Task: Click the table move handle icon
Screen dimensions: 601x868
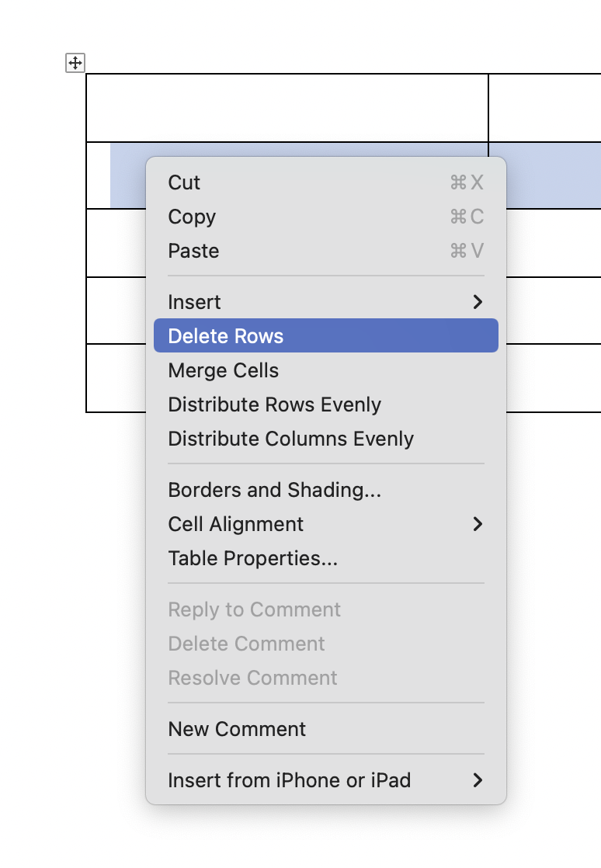Action: 75,64
